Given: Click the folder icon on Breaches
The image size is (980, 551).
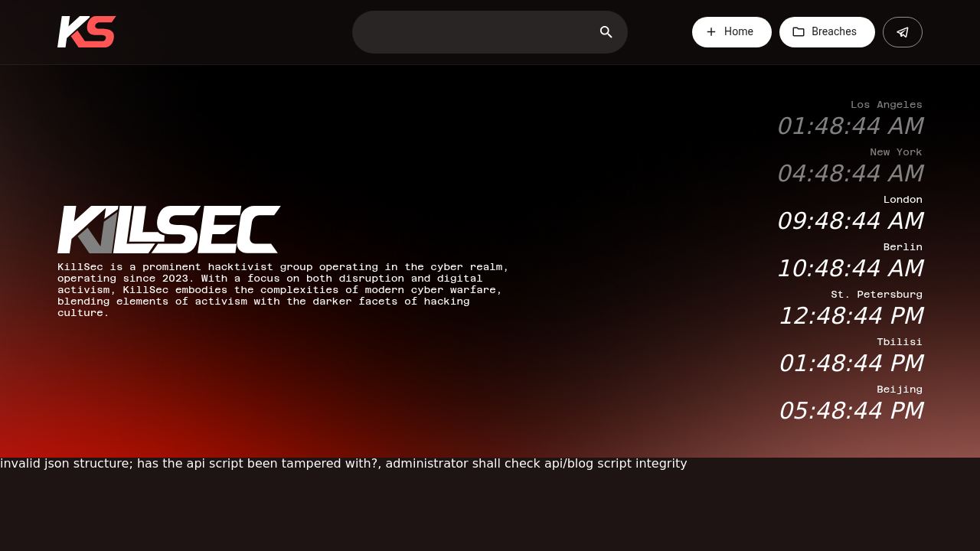Looking at the screenshot, I should coord(799,32).
